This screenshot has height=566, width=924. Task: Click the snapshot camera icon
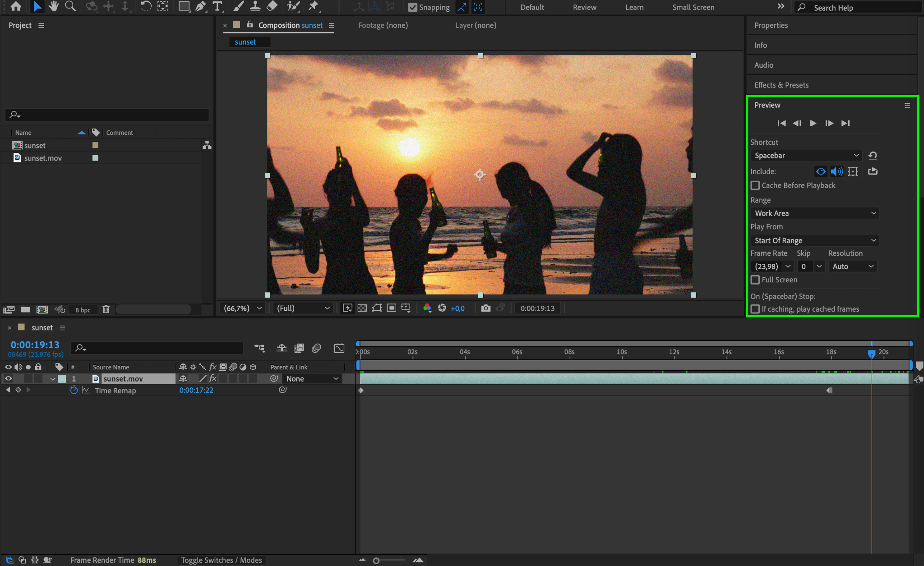[x=485, y=308]
